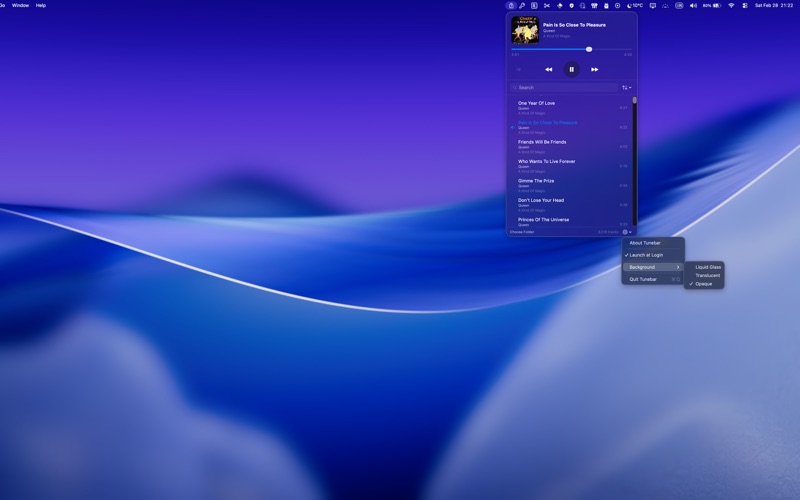Open the Wi-Fi menu bar icon
The height and width of the screenshot is (500, 800).
[731, 6]
